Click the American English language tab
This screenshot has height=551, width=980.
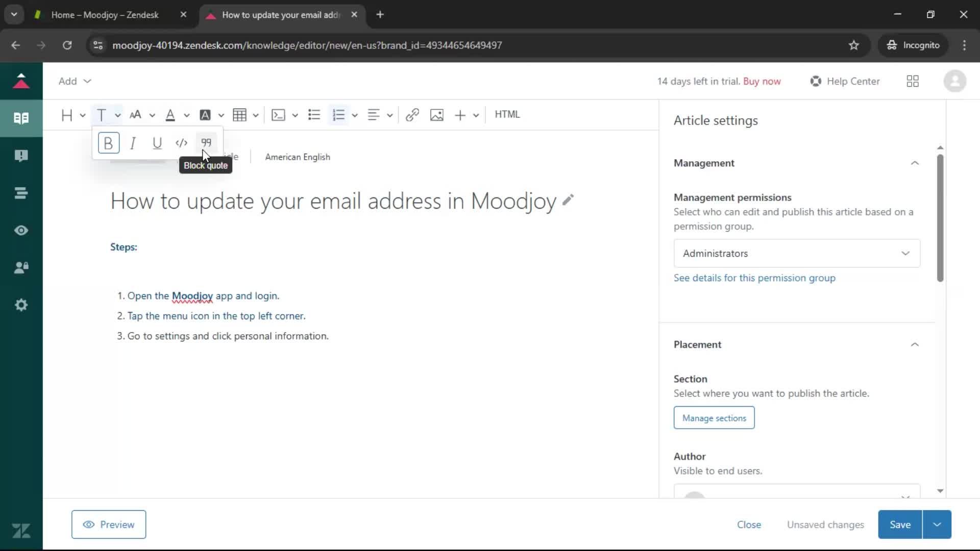point(298,157)
